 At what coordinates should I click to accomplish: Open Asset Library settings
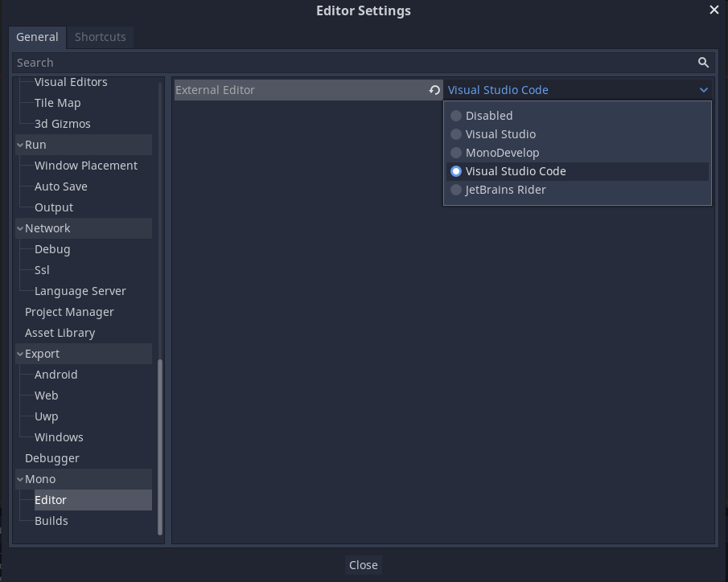coord(60,333)
